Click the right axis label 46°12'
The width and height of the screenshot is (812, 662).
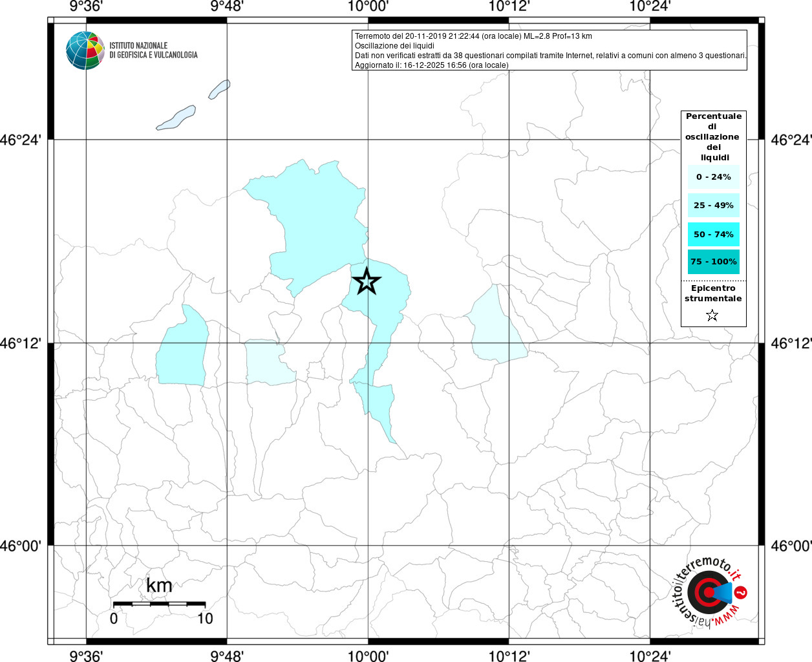click(x=791, y=343)
